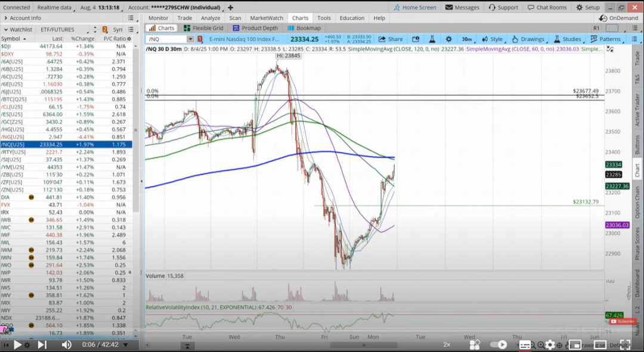644x352 pixels.
Task: Open the Watchlist list menu icon
Action: point(131,30)
